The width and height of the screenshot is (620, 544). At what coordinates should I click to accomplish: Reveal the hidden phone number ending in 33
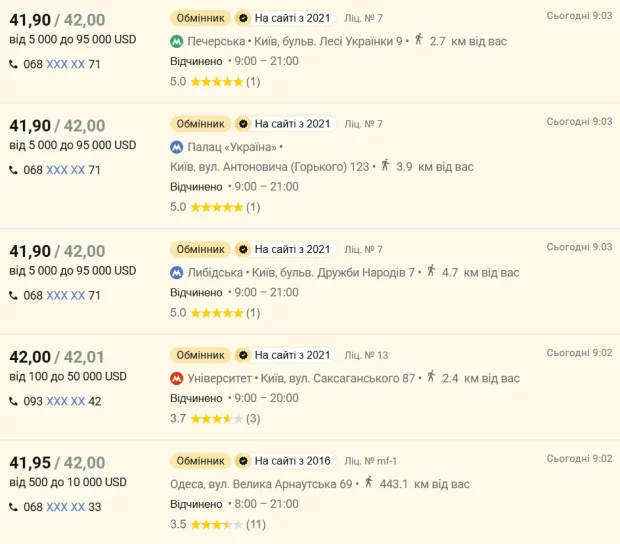point(66,507)
